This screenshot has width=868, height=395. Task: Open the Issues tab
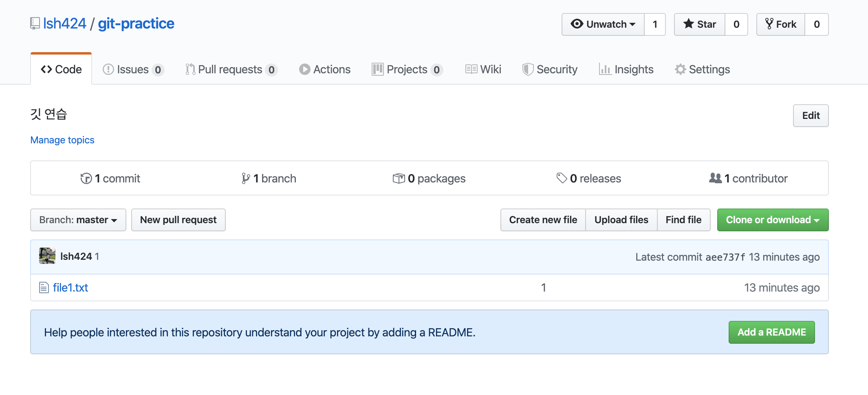click(133, 70)
